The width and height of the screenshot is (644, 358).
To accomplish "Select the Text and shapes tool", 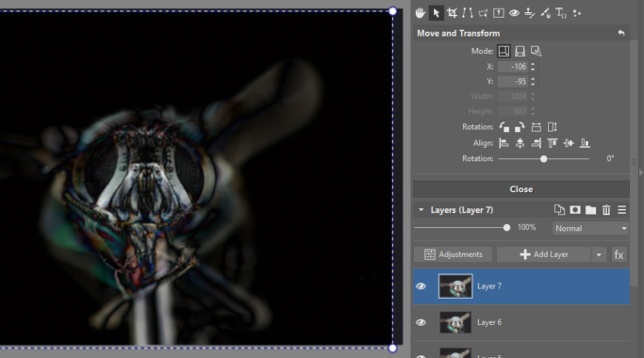I will pyautogui.click(x=561, y=13).
